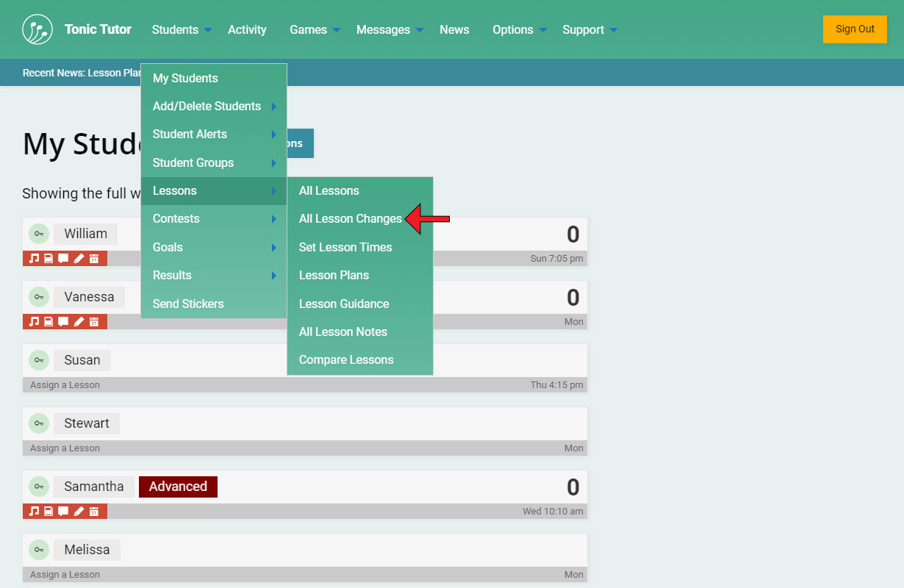Click the book icon in Samantha's row
904x588 pixels.
[49, 512]
